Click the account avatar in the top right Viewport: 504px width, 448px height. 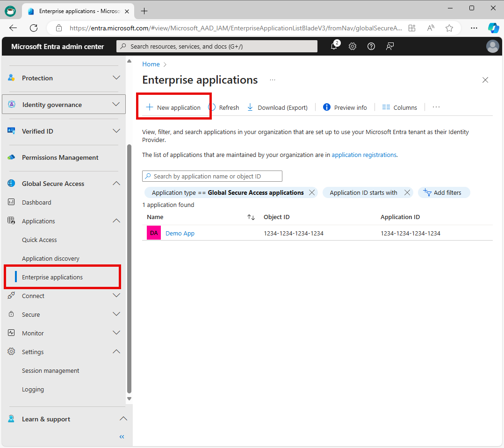[493, 46]
